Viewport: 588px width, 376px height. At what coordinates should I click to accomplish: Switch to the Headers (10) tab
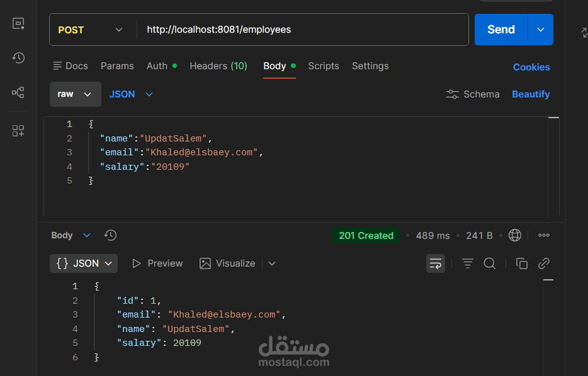(x=218, y=66)
